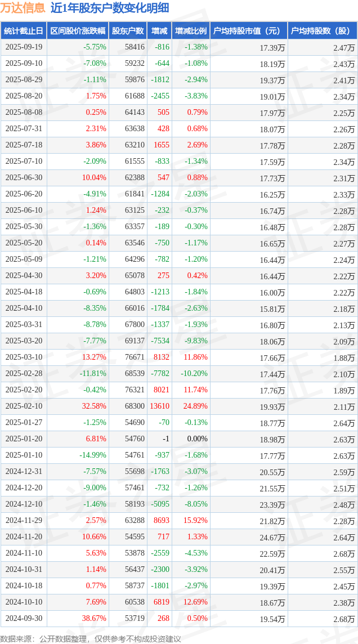This screenshot has width=358, height=644.
Task: Click the 增减 column header
Action: [x=160, y=31]
